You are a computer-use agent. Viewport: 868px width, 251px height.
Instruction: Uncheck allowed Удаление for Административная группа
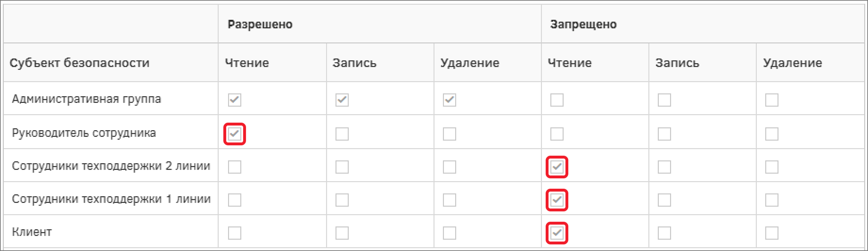pos(450,100)
